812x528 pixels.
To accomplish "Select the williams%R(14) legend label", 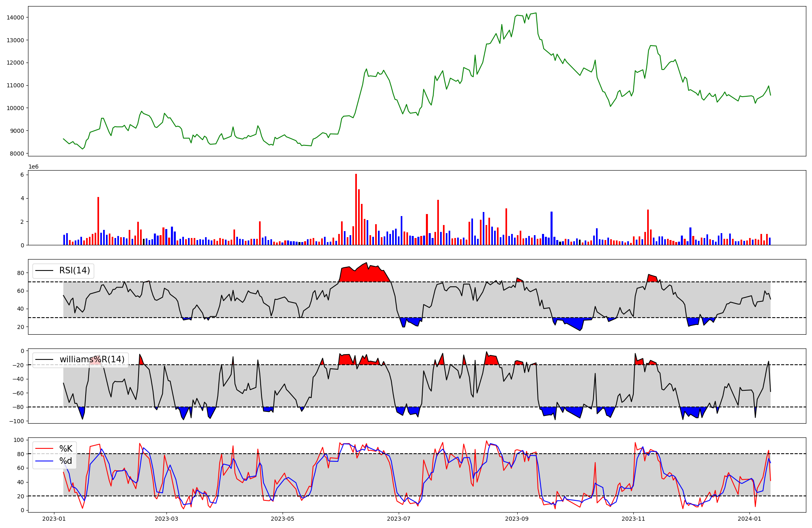I will pyautogui.click(x=92, y=359).
